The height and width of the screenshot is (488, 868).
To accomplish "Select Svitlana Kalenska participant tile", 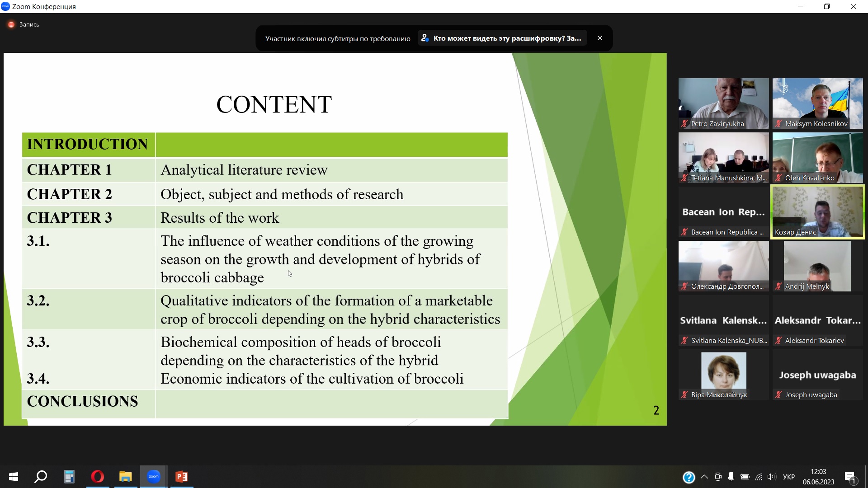I will pos(723,320).
